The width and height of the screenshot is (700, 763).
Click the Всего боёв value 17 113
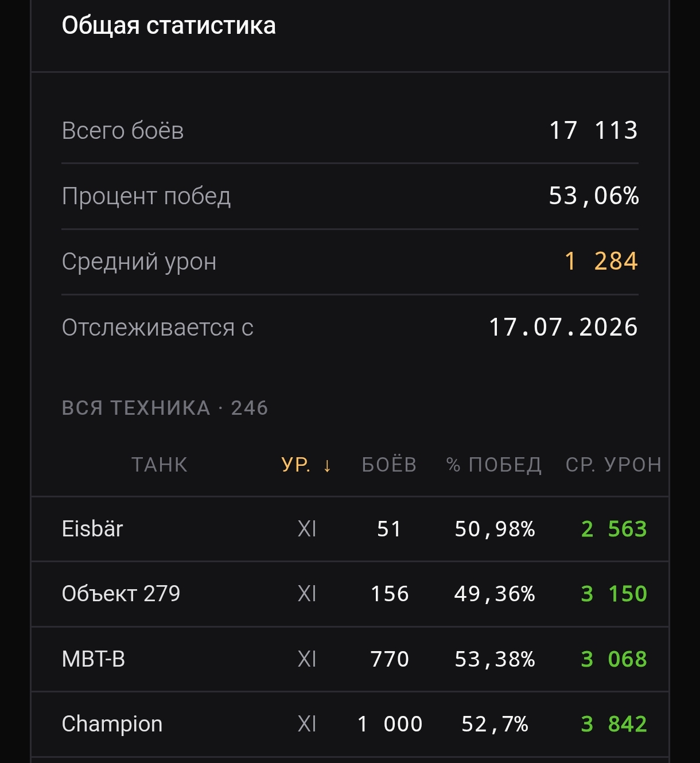click(x=594, y=131)
